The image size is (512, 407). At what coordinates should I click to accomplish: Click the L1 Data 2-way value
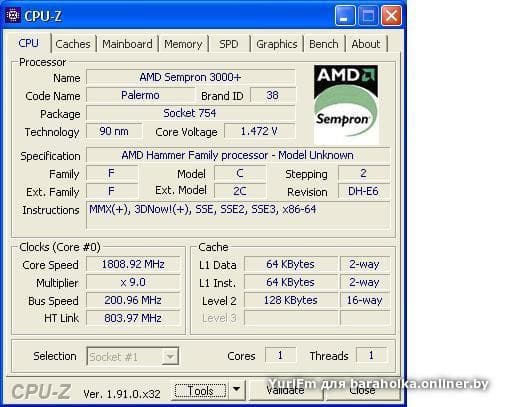click(x=365, y=264)
